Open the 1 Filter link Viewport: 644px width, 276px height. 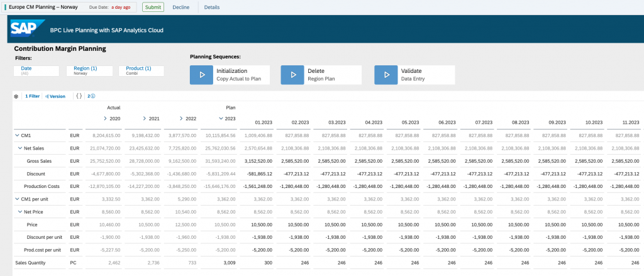(33, 96)
